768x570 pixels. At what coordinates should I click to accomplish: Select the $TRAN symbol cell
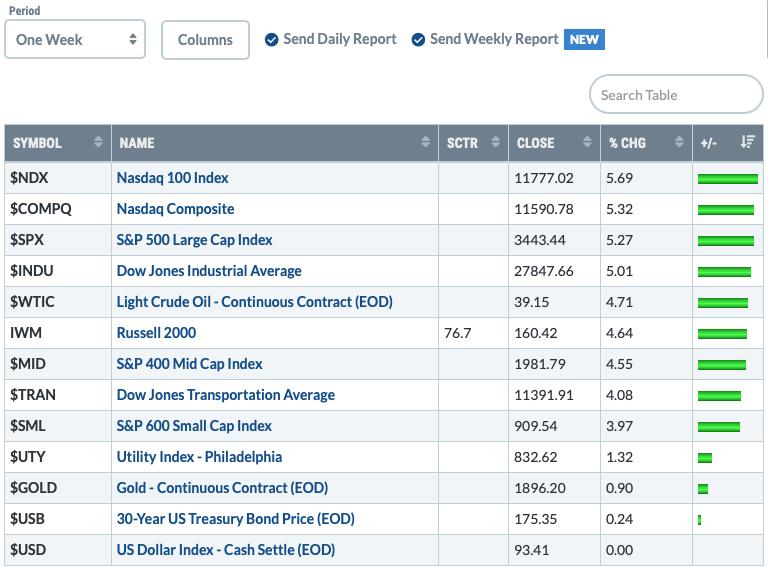tap(58, 395)
